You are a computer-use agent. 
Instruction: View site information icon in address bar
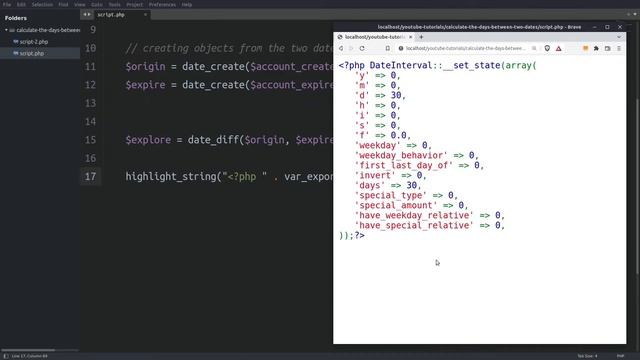point(401,48)
